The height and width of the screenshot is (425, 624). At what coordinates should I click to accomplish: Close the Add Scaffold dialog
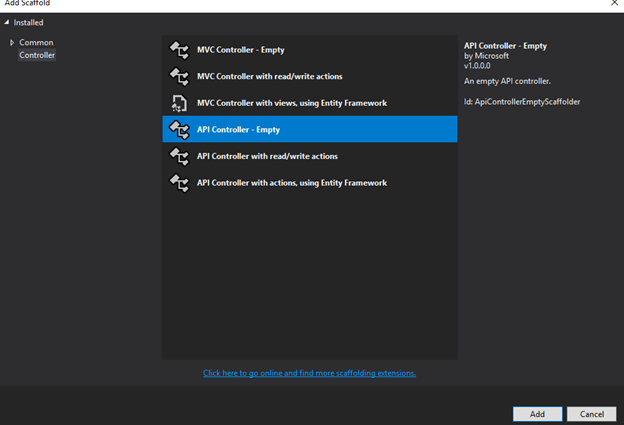pos(614,3)
